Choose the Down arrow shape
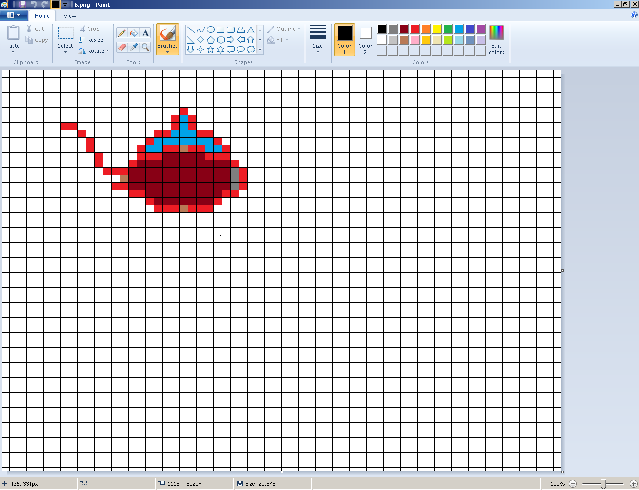 coord(190,49)
